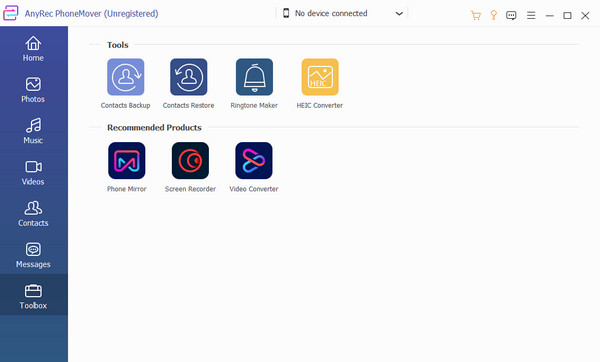The height and width of the screenshot is (362, 600).
Task: Maximize the AnyRec PhoneMover window
Action: (x=567, y=15)
